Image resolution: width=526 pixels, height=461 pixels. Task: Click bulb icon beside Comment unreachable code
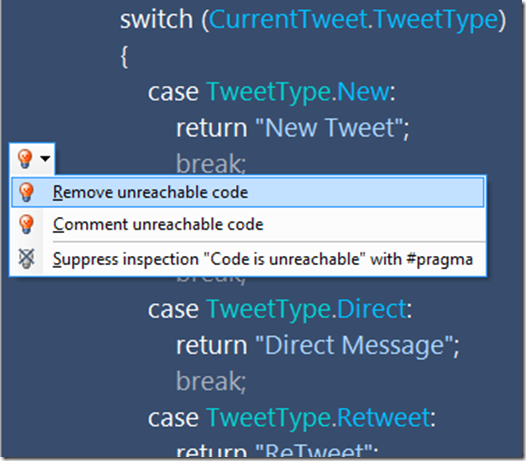pos(27,224)
